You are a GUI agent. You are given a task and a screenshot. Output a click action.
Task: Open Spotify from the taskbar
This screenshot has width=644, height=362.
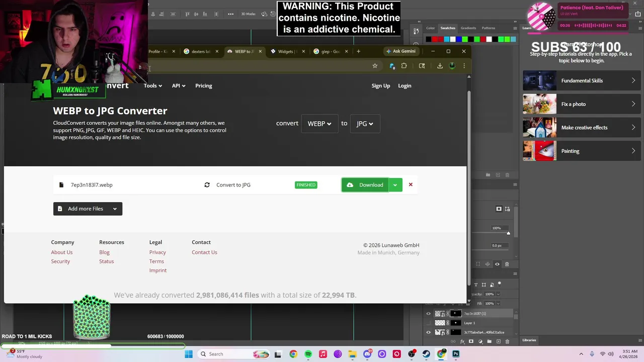pos(308,354)
